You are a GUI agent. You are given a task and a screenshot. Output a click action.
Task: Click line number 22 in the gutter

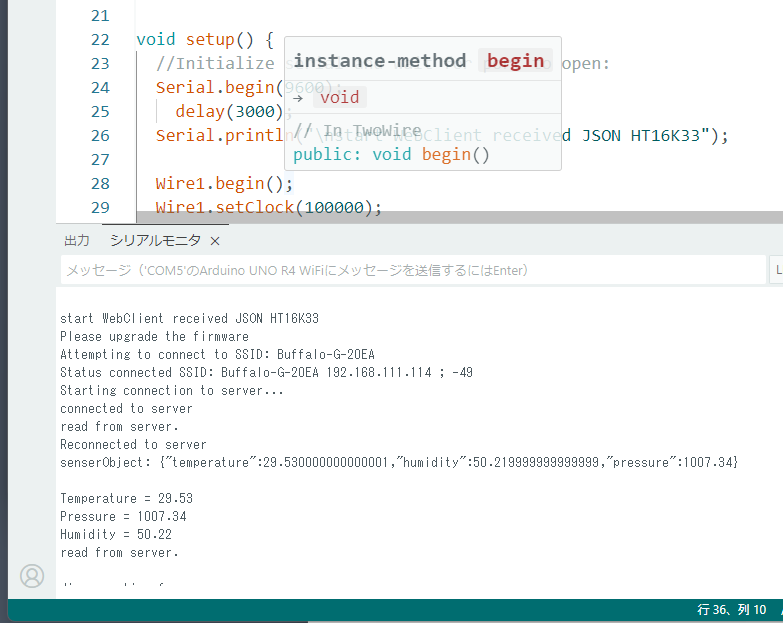(100, 39)
